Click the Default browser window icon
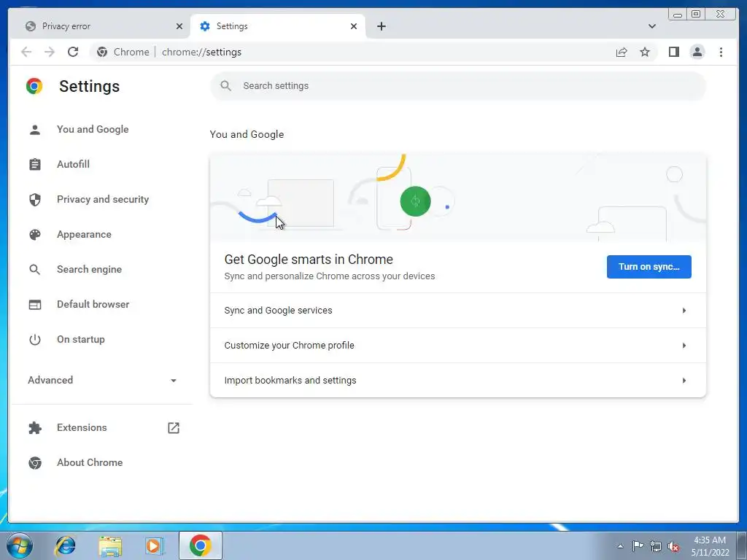The image size is (747, 560). [35, 304]
